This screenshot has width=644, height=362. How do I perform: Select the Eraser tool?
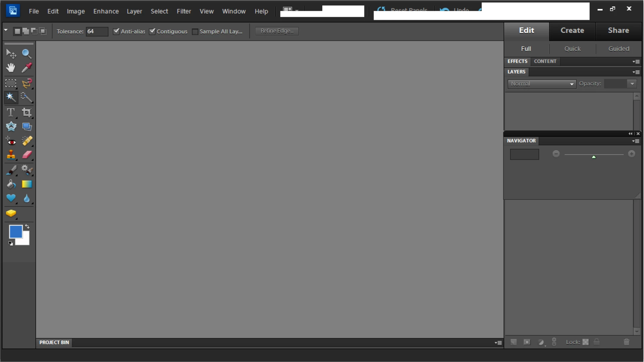point(26,155)
